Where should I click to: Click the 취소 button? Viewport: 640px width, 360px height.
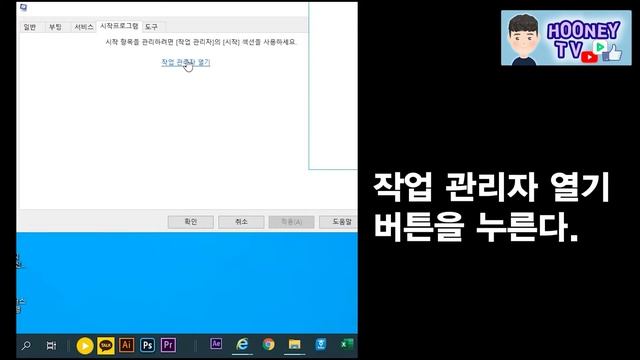click(241, 222)
